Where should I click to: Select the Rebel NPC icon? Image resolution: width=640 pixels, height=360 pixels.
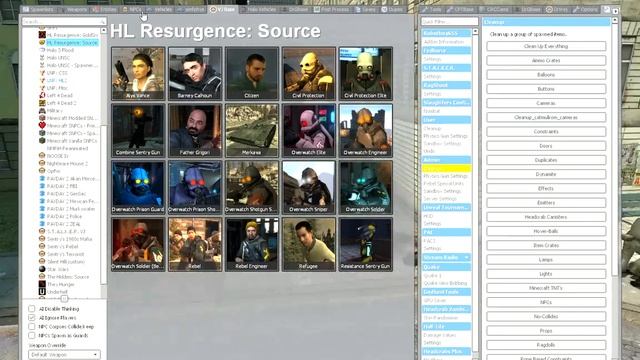click(195, 244)
